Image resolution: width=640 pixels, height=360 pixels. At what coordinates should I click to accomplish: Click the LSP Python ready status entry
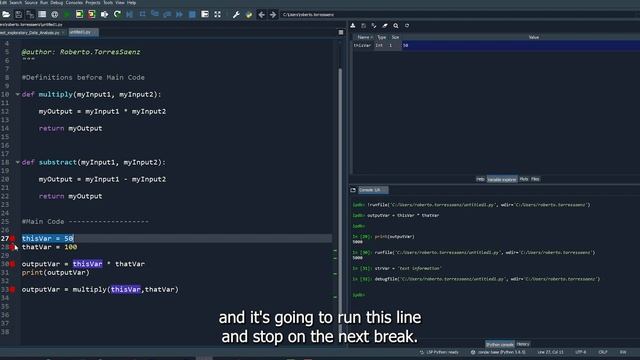coord(439,352)
